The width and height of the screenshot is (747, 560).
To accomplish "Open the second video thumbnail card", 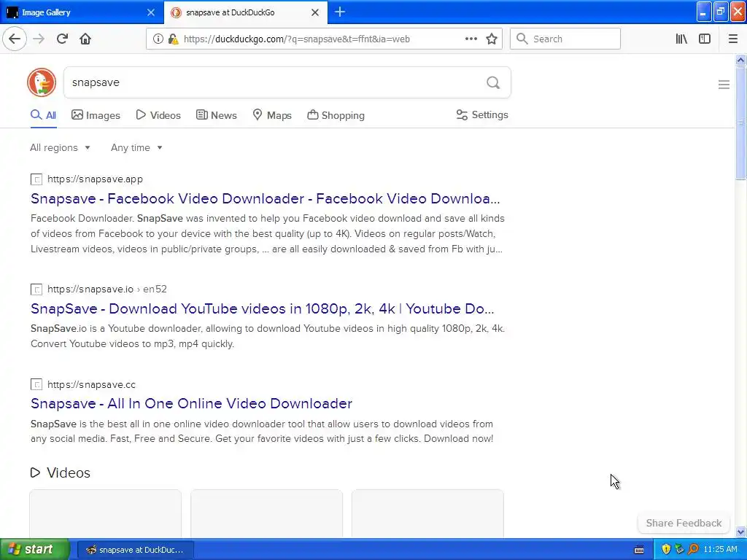I will [x=266, y=513].
